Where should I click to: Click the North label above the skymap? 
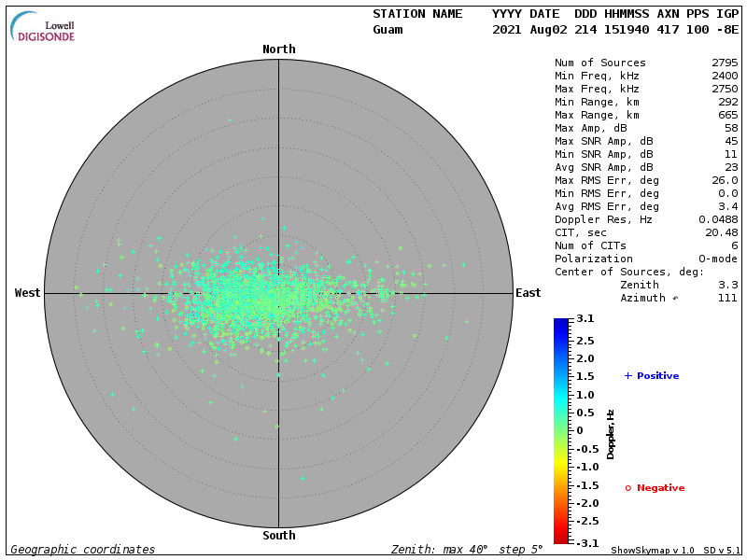tap(278, 49)
